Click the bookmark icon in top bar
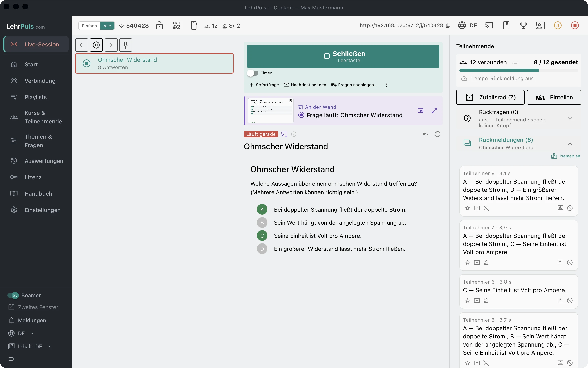The height and width of the screenshot is (368, 588). coord(506,25)
